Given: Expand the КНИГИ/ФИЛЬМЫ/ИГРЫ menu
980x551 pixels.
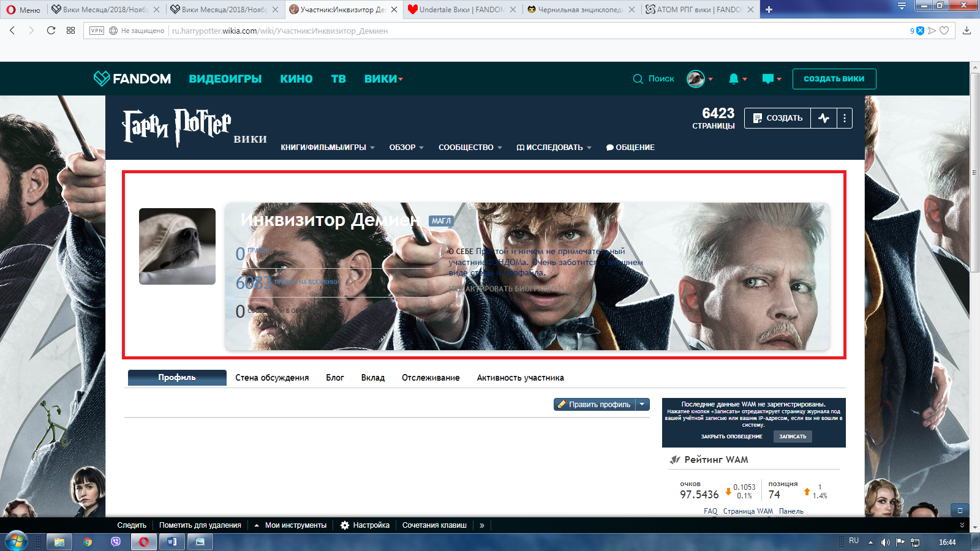Looking at the screenshot, I should (x=327, y=148).
